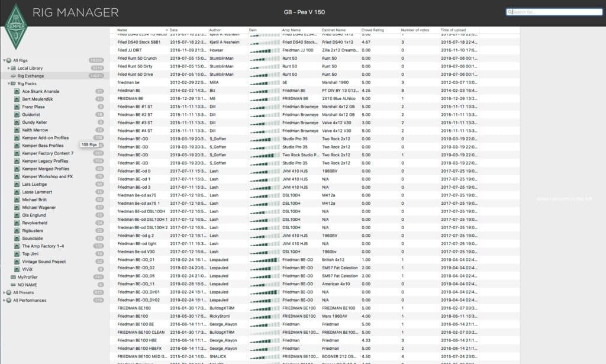This screenshot has height=364, width=606.
Task: Click the device icon beside MyProfiler
Action: pyautogui.click(x=14, y=277)
